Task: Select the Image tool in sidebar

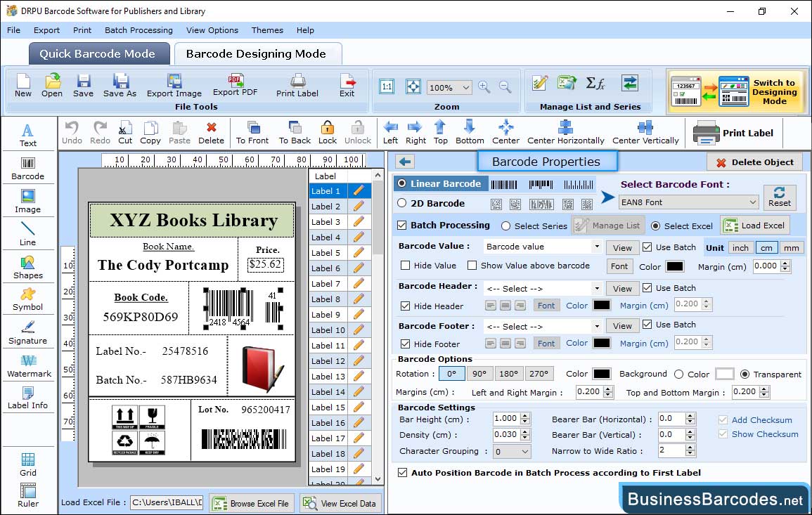Action: coord(28,202)
